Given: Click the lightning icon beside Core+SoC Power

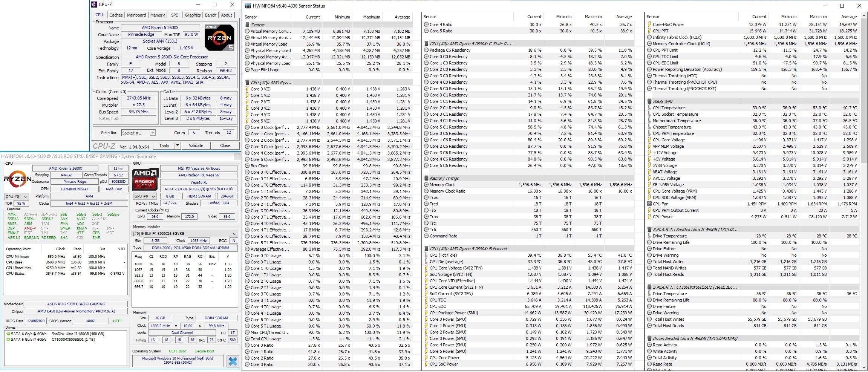Looking at the screenshot, I should [649, 24].
